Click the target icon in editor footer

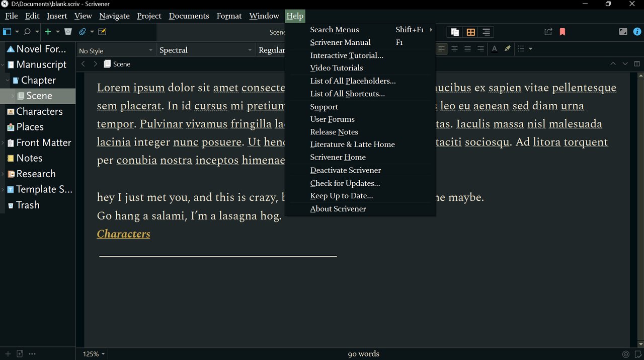tap(625, 354)
